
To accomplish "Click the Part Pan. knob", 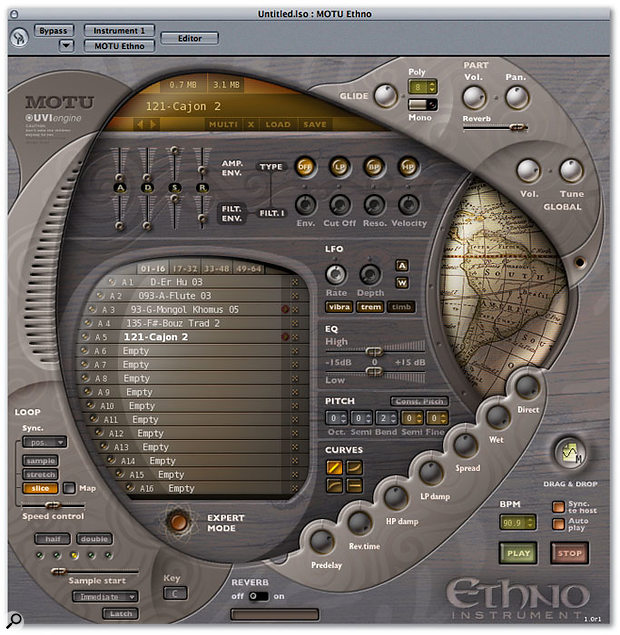I will click(517, 97).
